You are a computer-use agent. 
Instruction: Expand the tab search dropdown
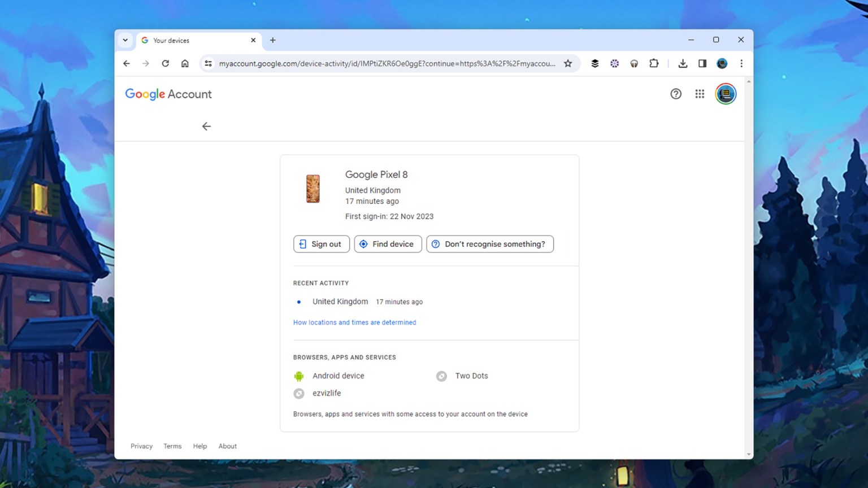tap(125, 40)
